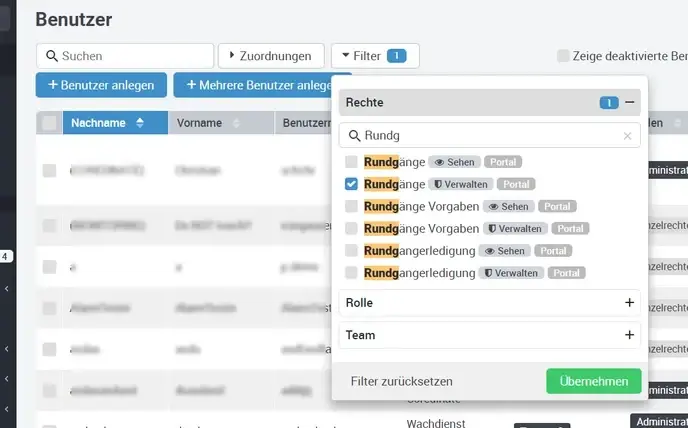The image size is (688, 428).
Task: Click Benutzer anlegen button
Action: 101,85
